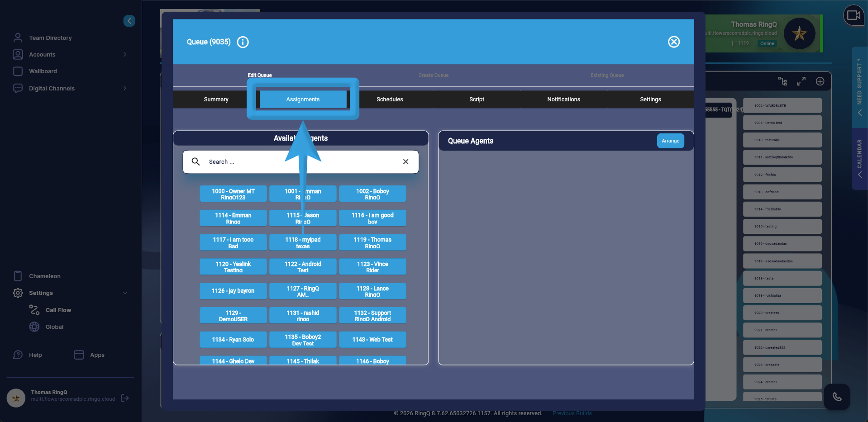The width and height of the screenshot is (868, 422).
Task: Click the logout icon beside Thomas RingQ
Action: coord(124,398)
